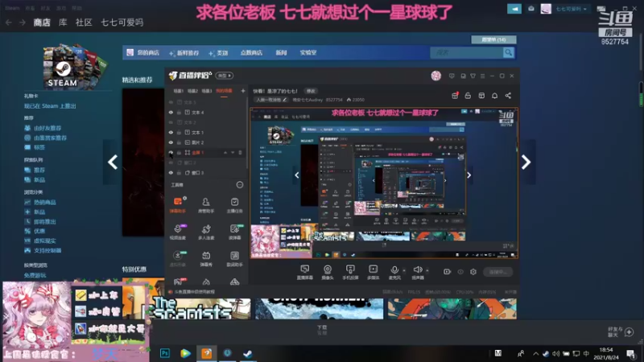Image resolution: width=644 pixels, height=362 pixels.
Task: Open the user avatar in streaming app title bar
Action: 436,76
